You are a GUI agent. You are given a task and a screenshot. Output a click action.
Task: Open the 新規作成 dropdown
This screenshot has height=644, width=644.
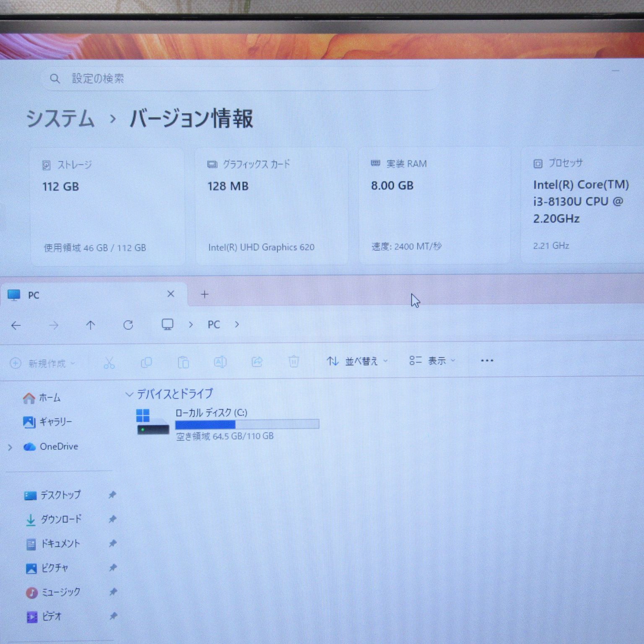pyautogui.click(x=42, y=363)
